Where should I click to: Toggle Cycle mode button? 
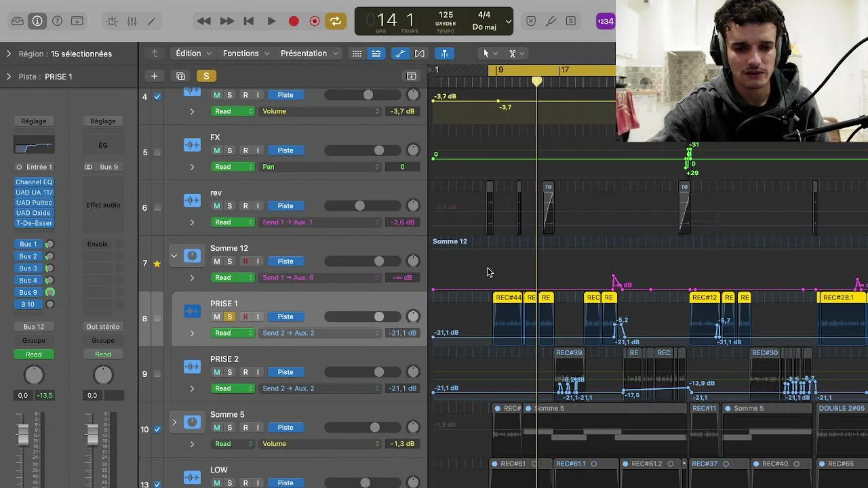click(x=336, y=21)
